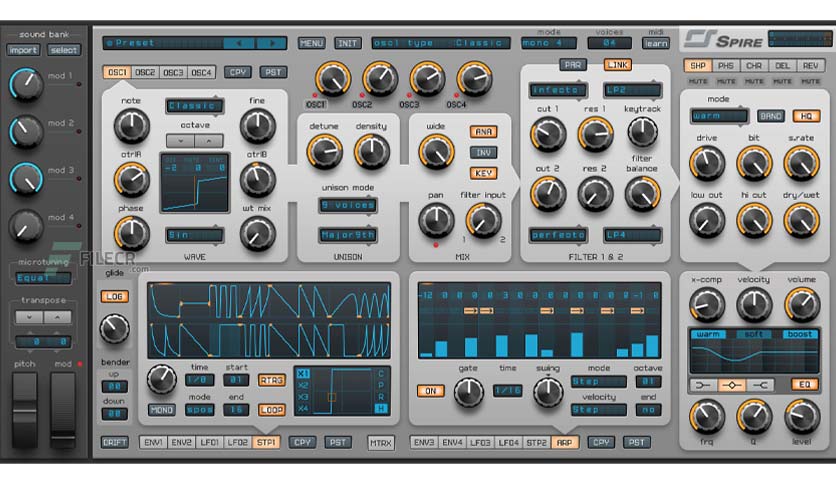
Task: Turn the arpeggiator ON button off
Action: [x=430, y=391]
